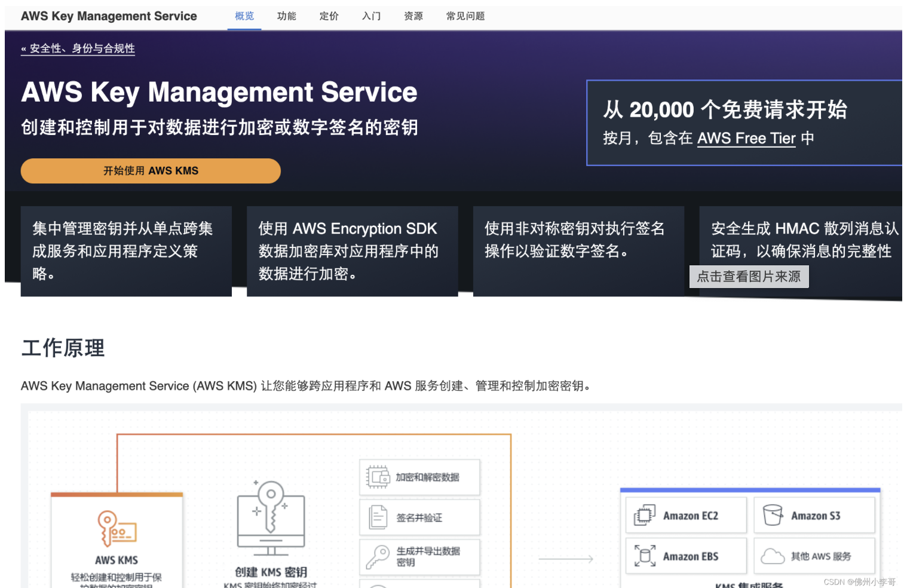Click the Amazon EBS icon

(644, 556)
